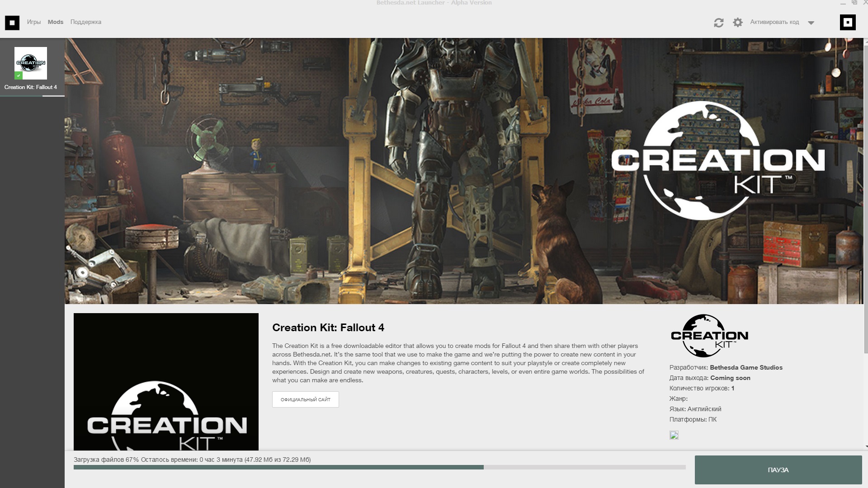Image resolution: width=868 pixels, height=488 pixels.
Task: Click the dropdown arrow next to launcher
Action: click(x=811, y=23)
